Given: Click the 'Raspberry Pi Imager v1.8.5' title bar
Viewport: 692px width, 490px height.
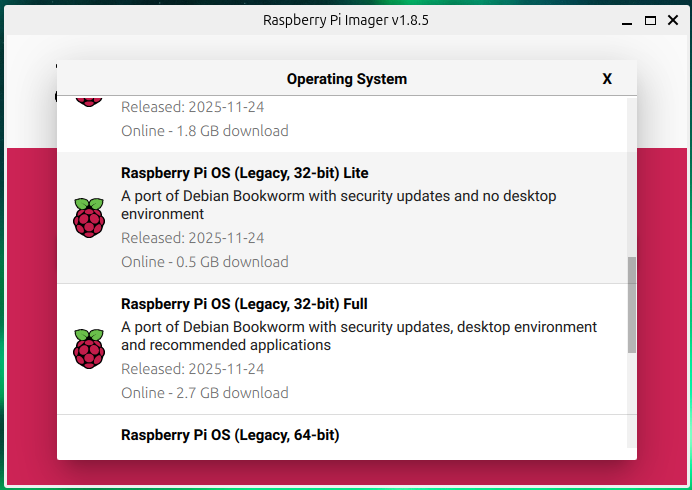Looking at the screenshot, I should [346, 20].
